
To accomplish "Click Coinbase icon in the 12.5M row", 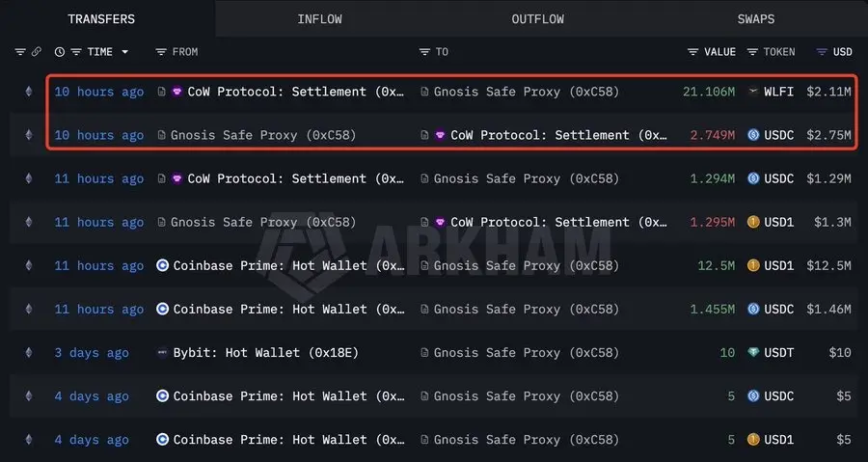I will click(162, 266).
